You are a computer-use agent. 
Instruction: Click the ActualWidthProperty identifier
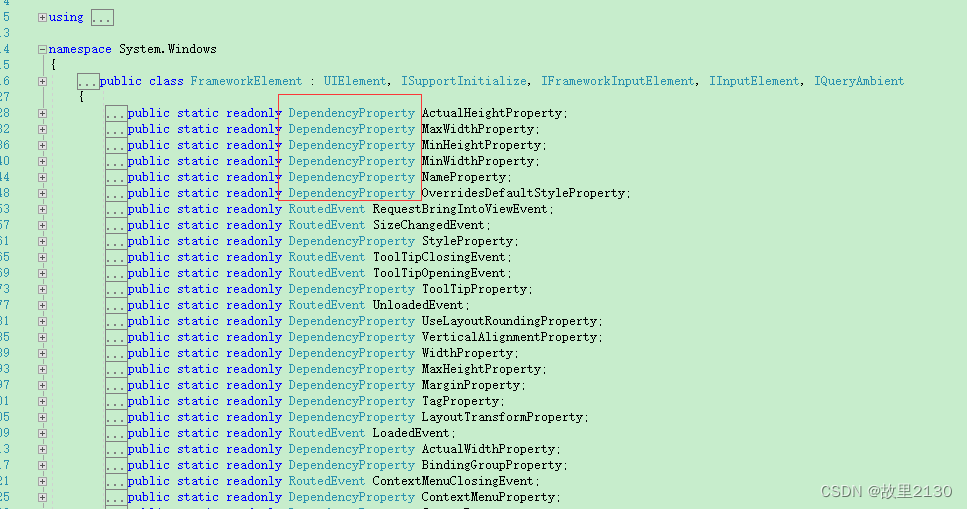(x=488, y=449)
